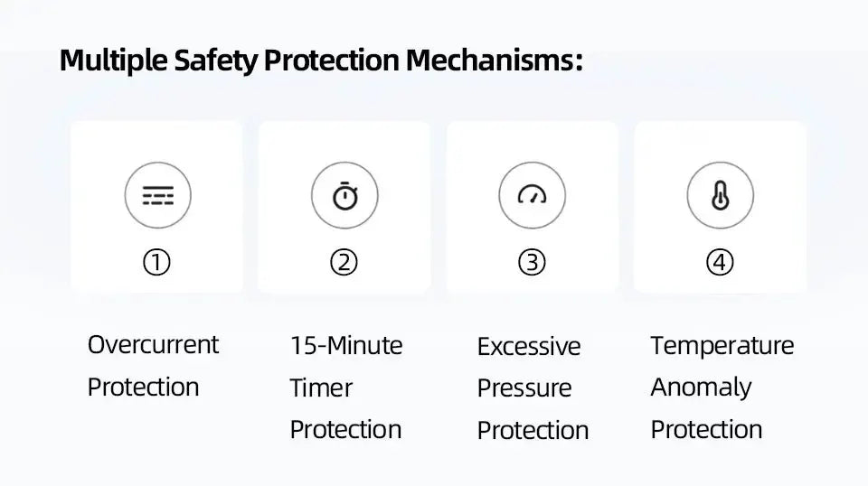Click the pressure gauge icon

pos(532,195)
